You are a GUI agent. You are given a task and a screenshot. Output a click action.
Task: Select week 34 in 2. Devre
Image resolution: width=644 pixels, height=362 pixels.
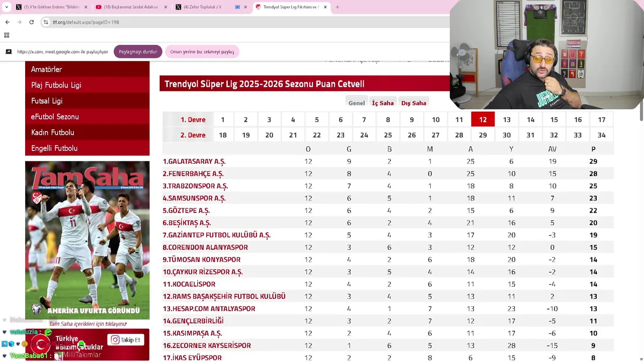pyautogui.click(x=601, y=135)
